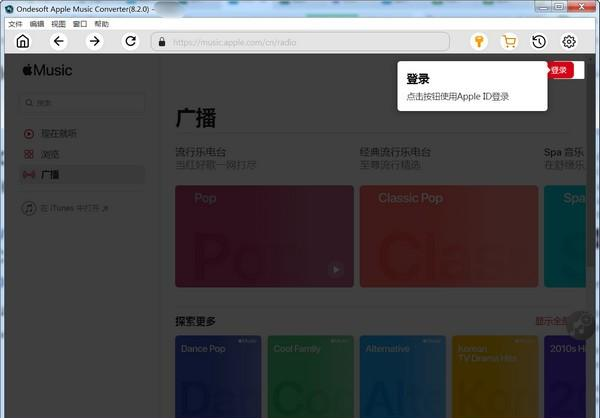Open the registration key icon
600x418 pixels.
479,41
